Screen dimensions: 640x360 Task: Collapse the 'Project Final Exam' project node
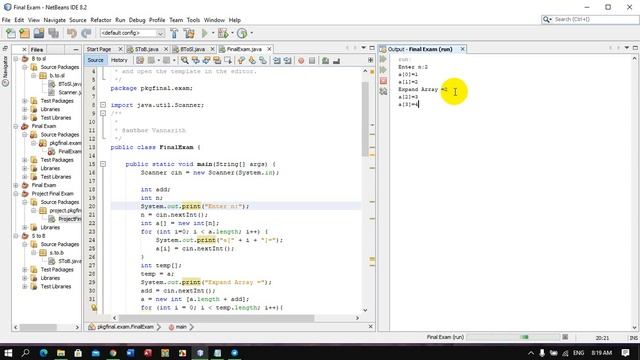click(16, 194)
